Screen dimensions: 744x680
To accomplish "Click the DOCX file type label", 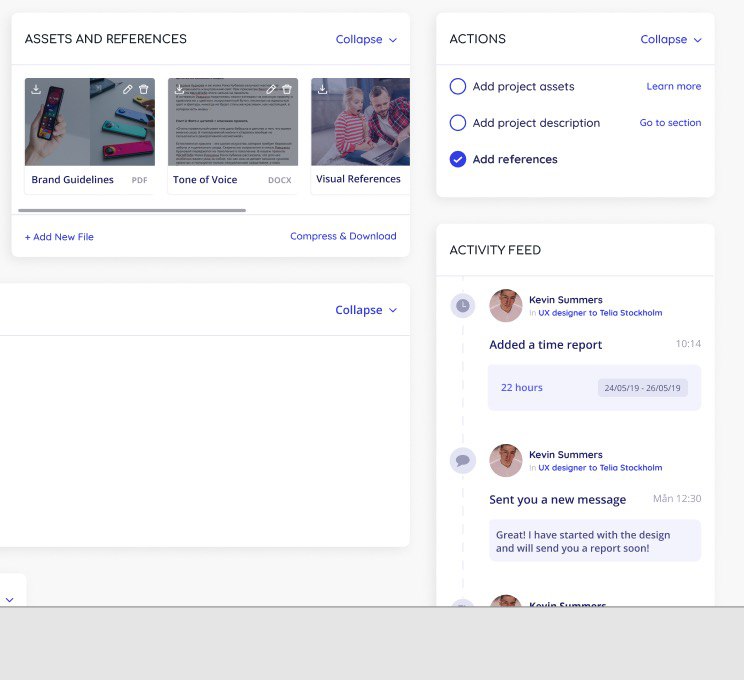I will 279,180.
